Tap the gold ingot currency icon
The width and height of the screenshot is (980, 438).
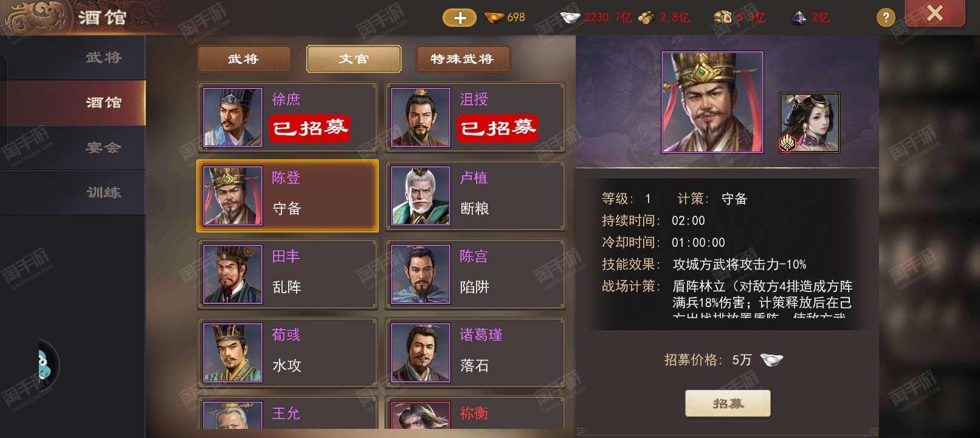coord(494,17)
